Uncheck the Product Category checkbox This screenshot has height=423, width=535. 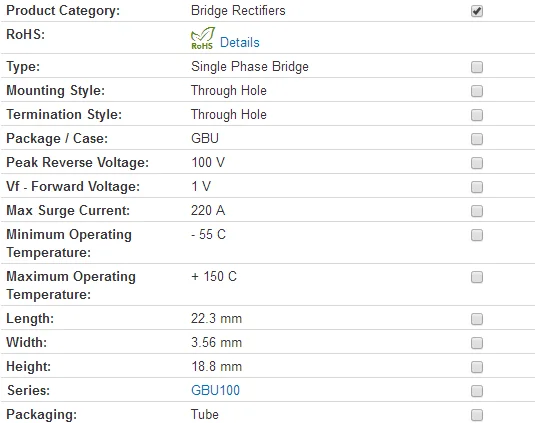tap(477, 11)
